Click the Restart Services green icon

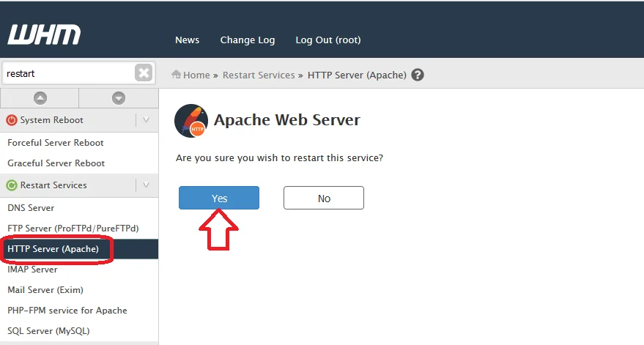[12, 185]
